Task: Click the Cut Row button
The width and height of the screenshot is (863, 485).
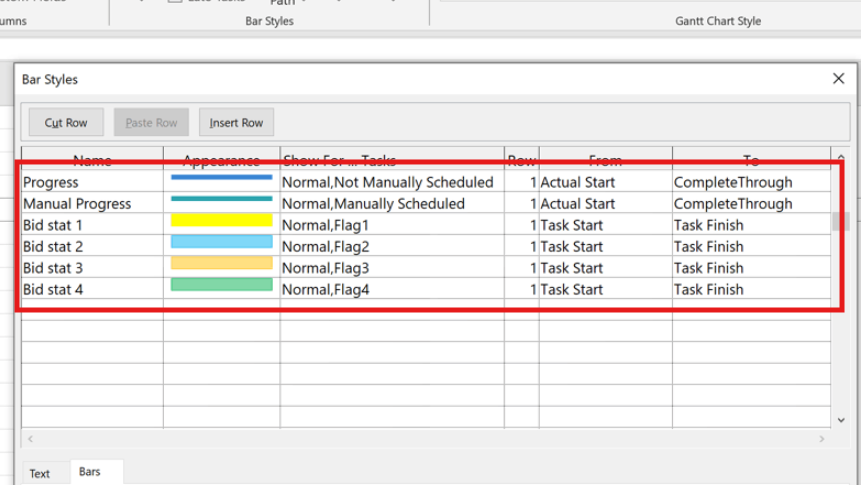Action: click(x=66, y=122)
